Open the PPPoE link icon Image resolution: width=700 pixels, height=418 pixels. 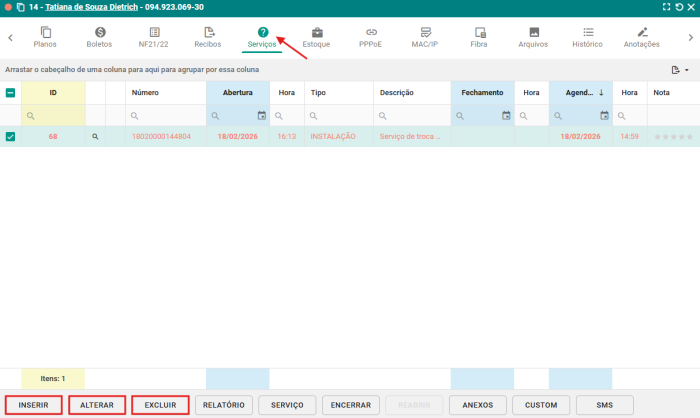371,33
